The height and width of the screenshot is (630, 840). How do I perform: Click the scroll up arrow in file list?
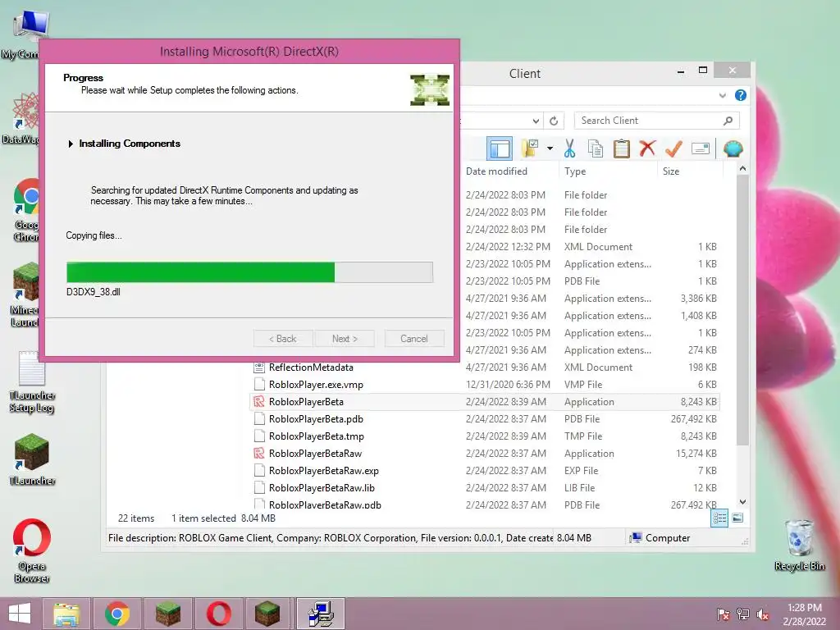coord(742,169)
